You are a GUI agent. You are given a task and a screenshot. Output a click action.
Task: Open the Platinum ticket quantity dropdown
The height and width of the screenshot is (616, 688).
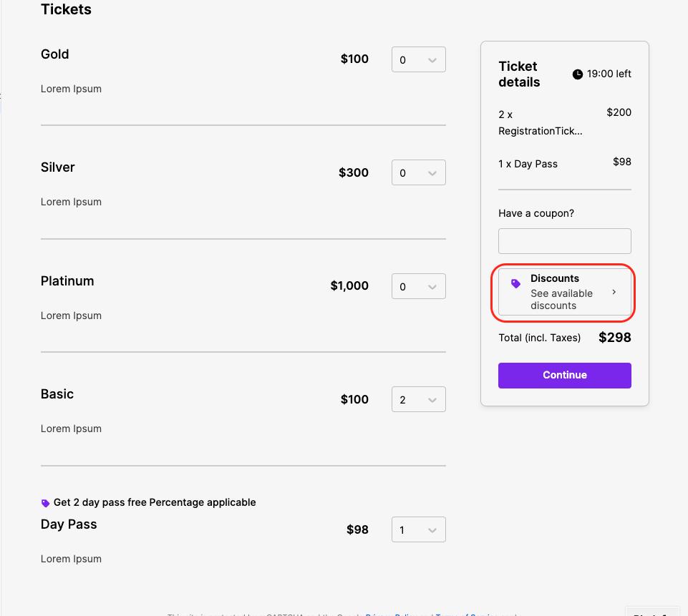[x=419, y=286]
